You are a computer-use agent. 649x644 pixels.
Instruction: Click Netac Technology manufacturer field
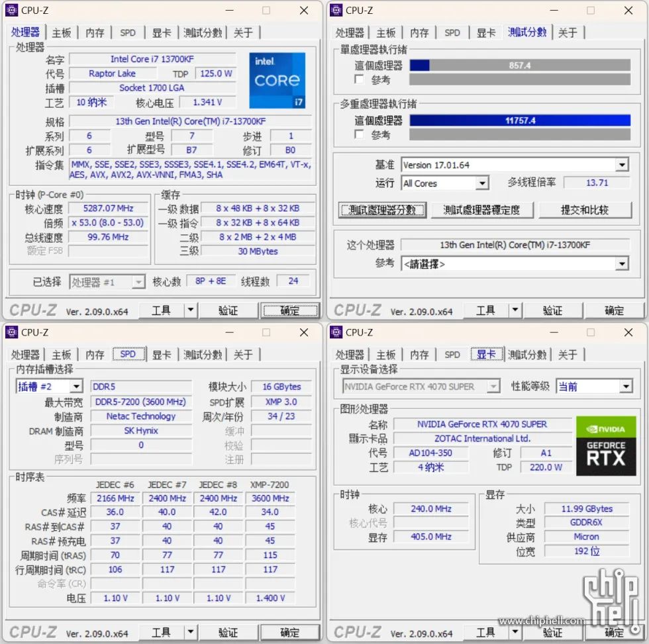[x=140, y=416]
